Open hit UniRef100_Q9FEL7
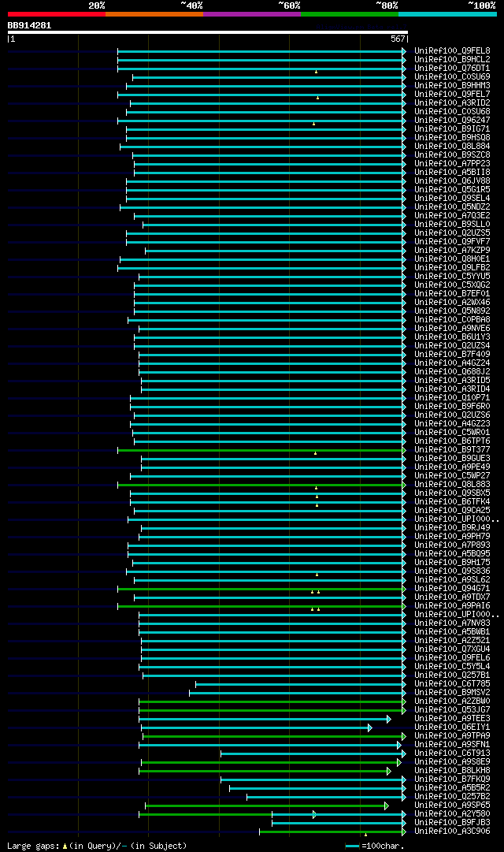The width and height of the screenshot is (504, 852). coord(452,95)
